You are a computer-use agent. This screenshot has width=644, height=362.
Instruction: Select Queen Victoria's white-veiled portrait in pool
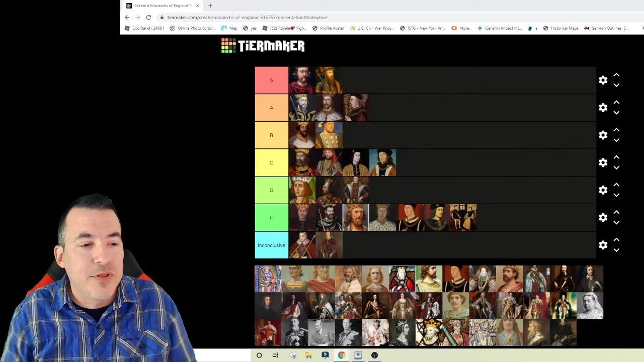[x=590, y=306]
